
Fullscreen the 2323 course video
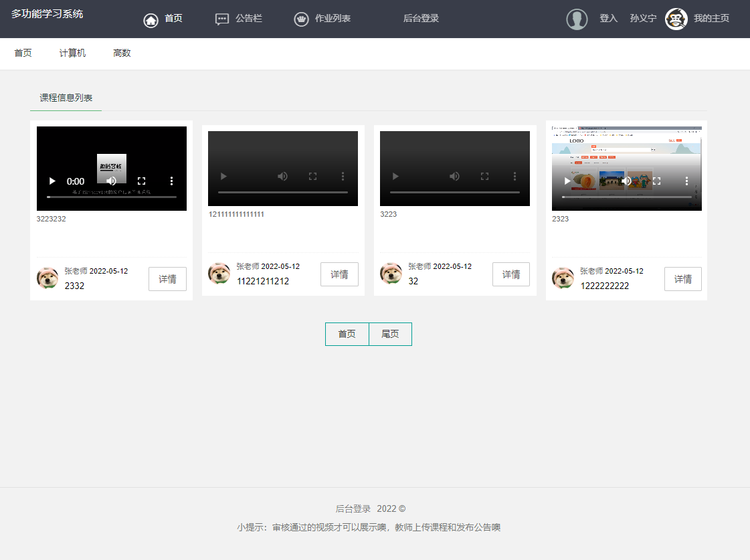657,181
